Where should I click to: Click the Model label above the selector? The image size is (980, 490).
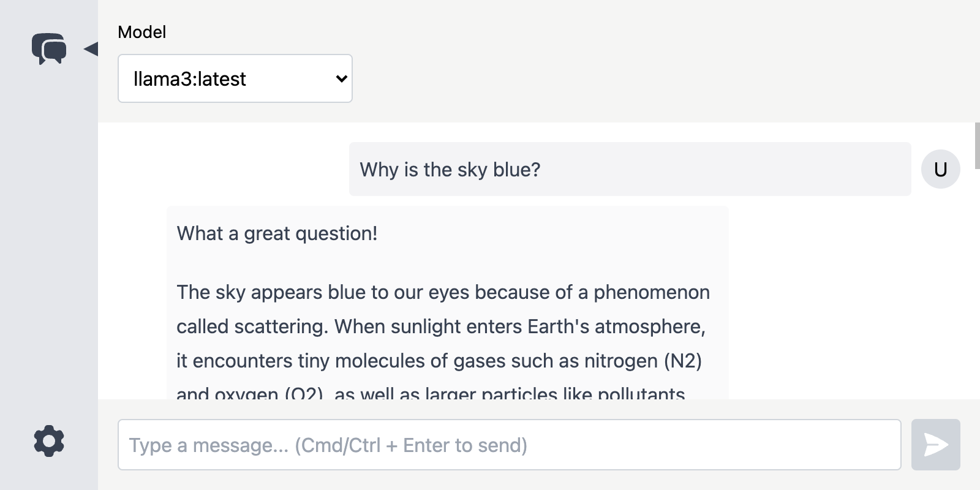point(141,32)
